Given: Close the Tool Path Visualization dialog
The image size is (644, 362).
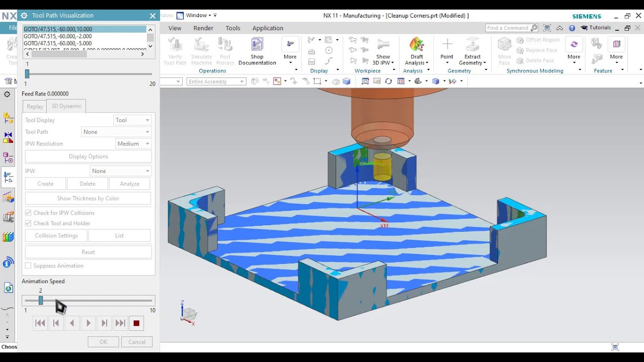Looking at the screenshot, I should click(x=152, y=16).
